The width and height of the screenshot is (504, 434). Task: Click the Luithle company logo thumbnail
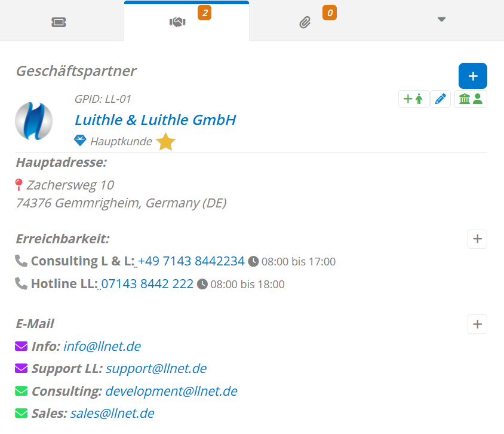(33, 120)
